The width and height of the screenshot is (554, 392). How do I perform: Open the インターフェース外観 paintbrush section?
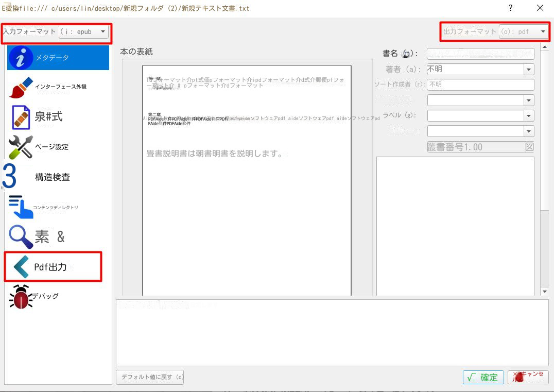pos(21,87)
